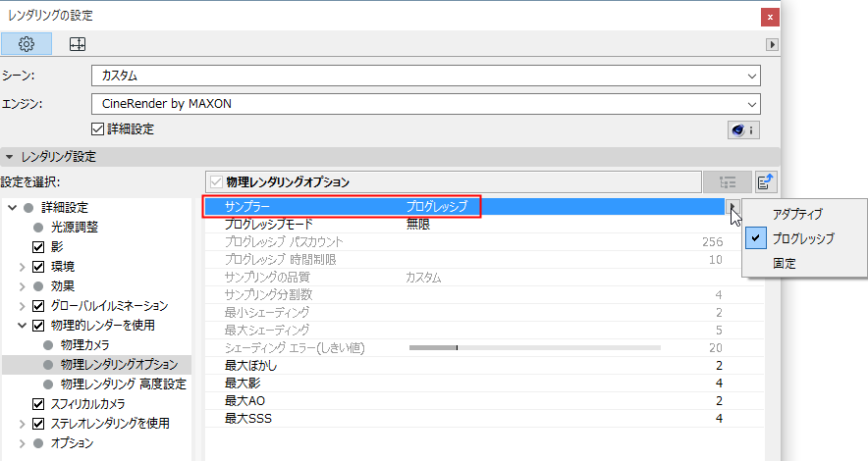Adjust the シェーディング エラー(しきい値) slider
Screen dimensions: 868x461
point(535,347)
